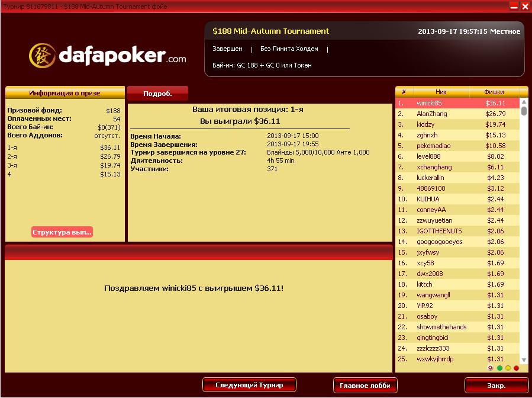Viewport: 532px width, 398px height.
Task: Select player YiR92 in the list
Action: coord(457,306)
